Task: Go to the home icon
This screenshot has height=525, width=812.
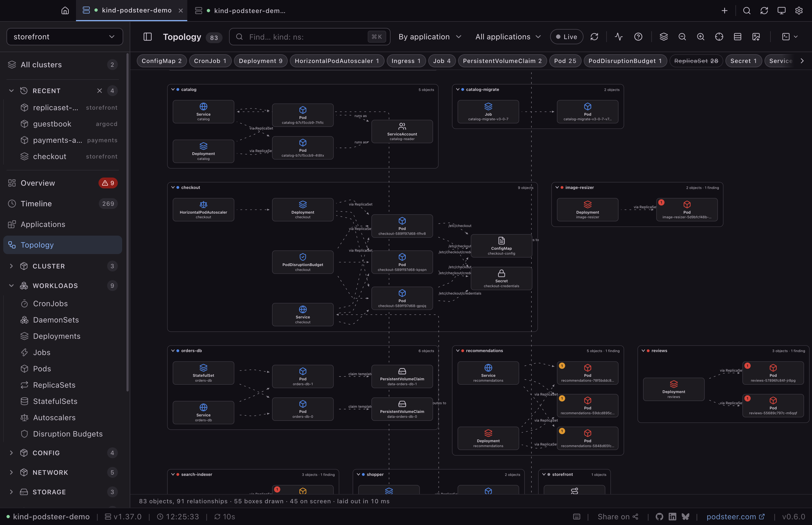Action: click(65, 11)
